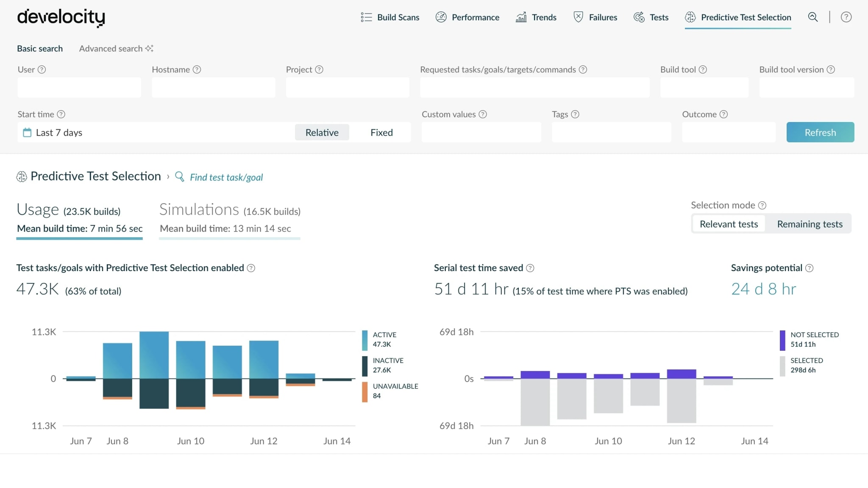Switch to Basic search tab
The height and width of the screenshot is (488, 868).
tap(40, 48)
